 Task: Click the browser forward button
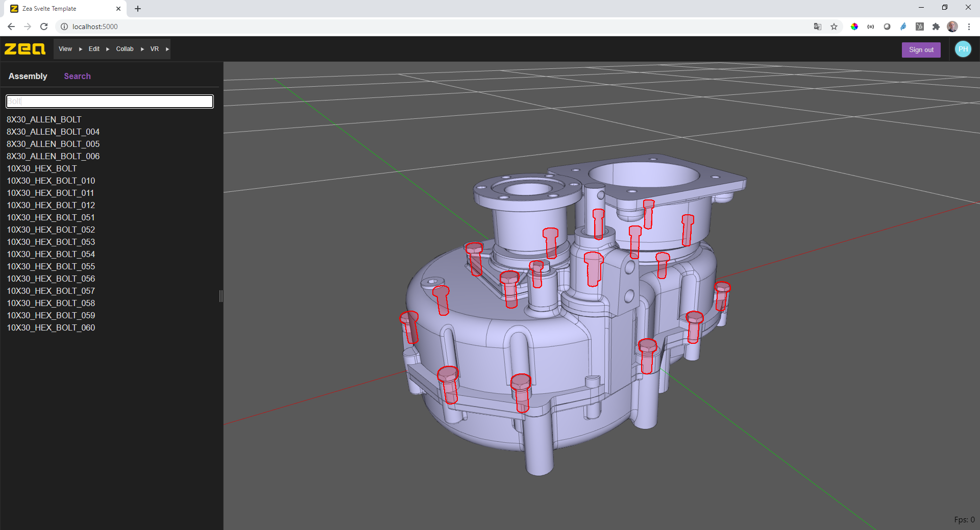click(28, 27)
